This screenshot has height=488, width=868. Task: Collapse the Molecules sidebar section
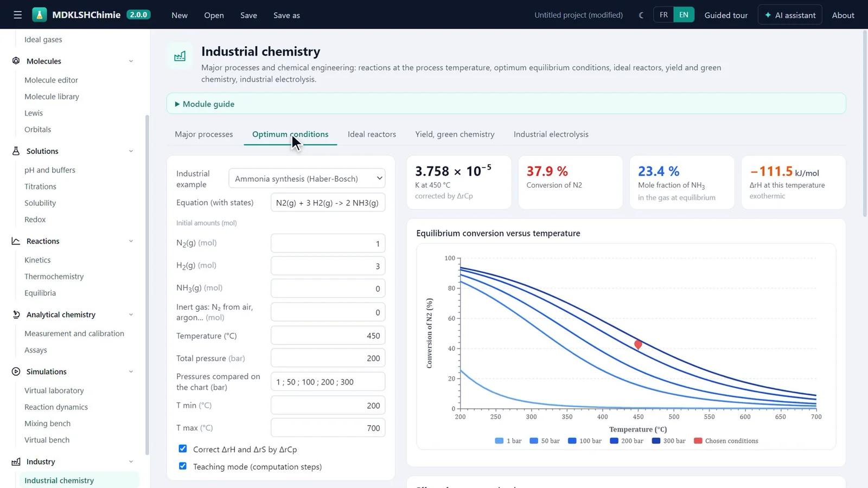pyautogui.click(x=131, y=61)
